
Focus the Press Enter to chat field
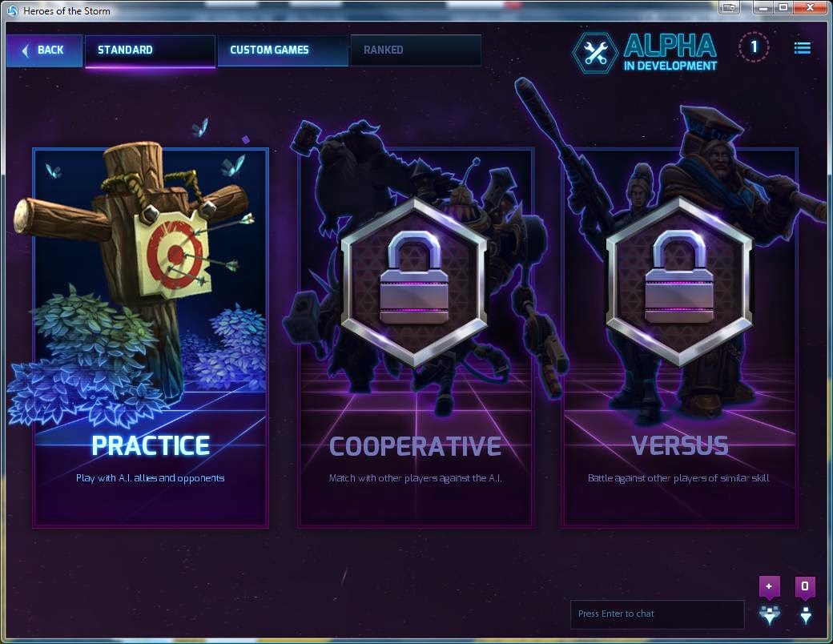(657, 614)
